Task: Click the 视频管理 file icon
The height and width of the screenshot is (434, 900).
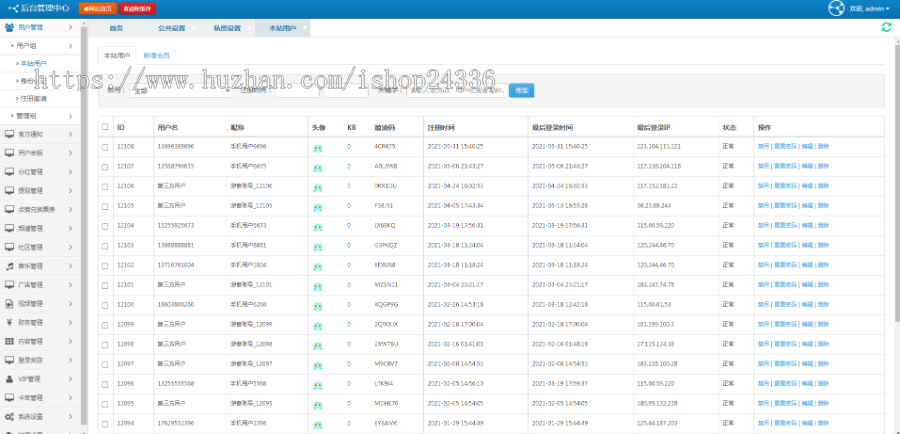Action: pyautogui.click(x=9, y=304)
